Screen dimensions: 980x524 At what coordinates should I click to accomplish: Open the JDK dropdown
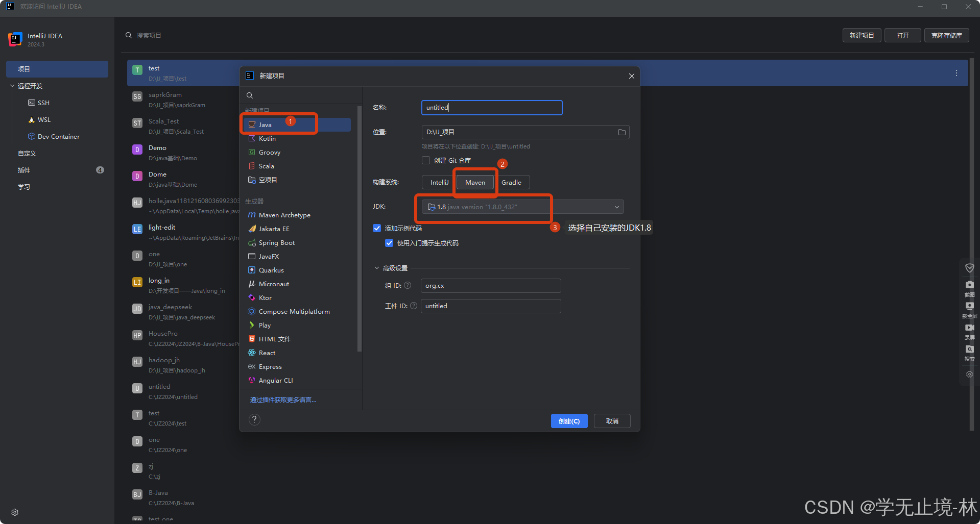click(523, 207)
